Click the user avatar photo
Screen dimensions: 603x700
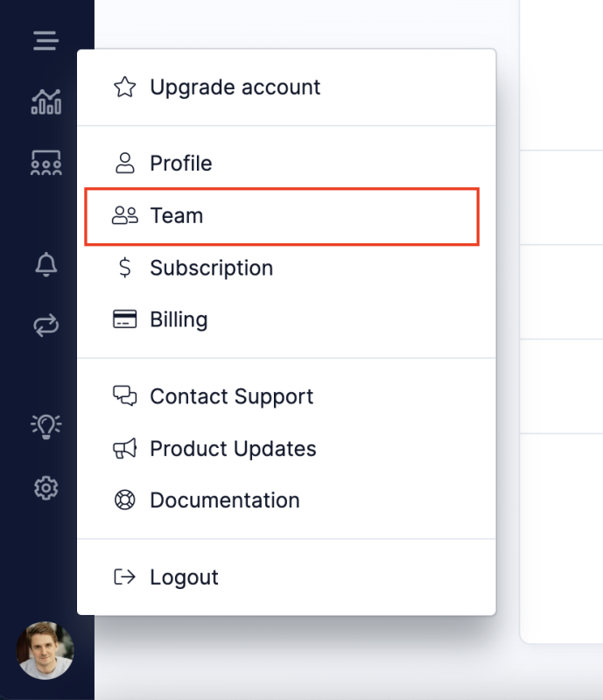(x=46, y=650)
